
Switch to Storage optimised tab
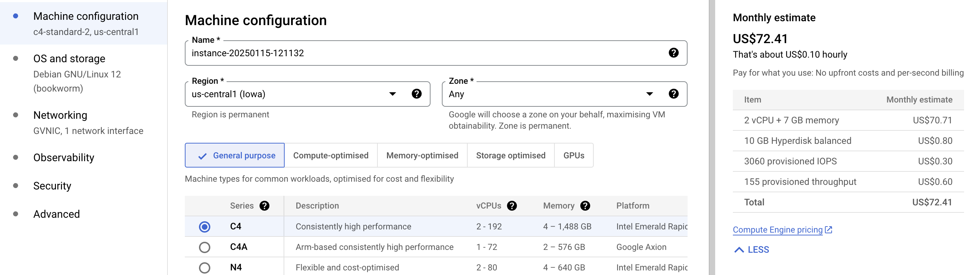point(511,156)
